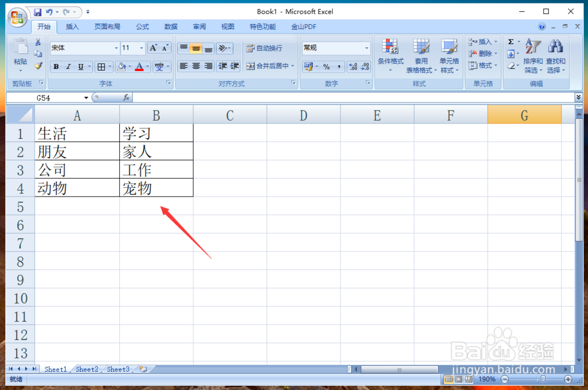This screenshot has width=588, height=390.
Task: Open the Name Box dropdown arrow
Action: coord(86,98)
